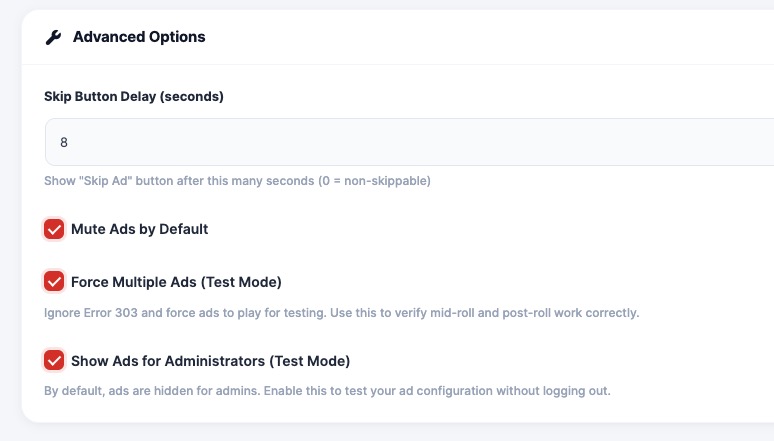This screenshot has height=441, width=774.
Task: Click into the Skip Button Delay field
Action: point(400,142)
